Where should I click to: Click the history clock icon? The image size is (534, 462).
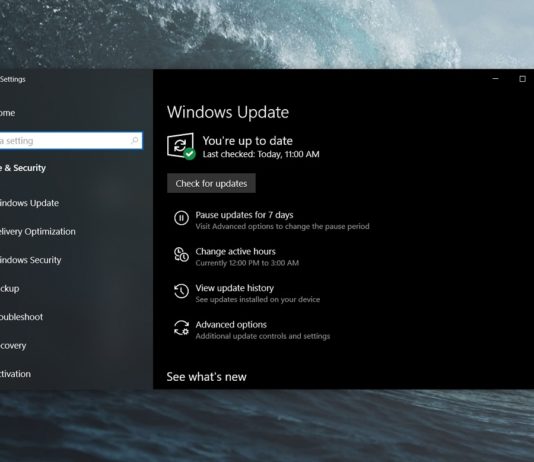pyautogui.click(x=181, y=291)
